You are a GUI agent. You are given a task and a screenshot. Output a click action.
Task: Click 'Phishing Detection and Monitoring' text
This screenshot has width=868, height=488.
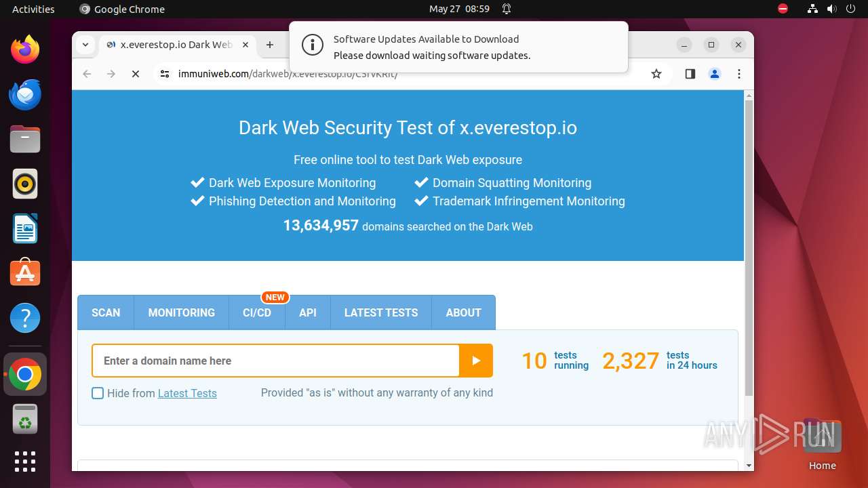pos(302,201)
